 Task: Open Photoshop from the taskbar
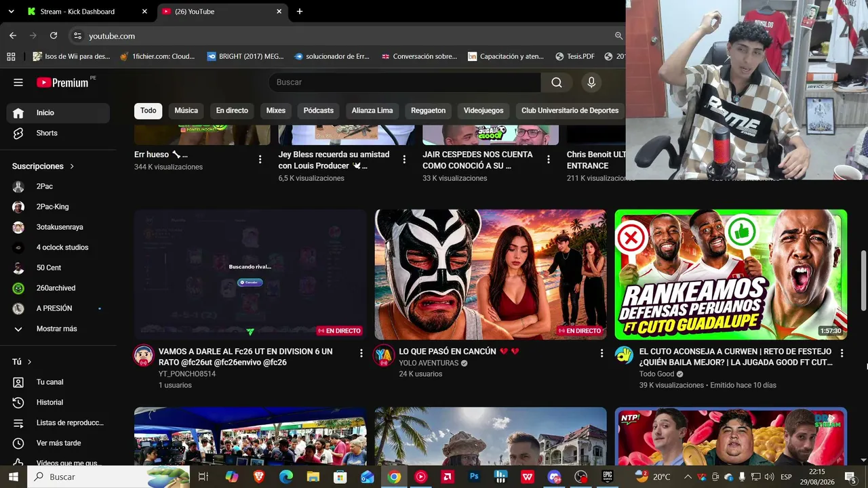point(474,477)
